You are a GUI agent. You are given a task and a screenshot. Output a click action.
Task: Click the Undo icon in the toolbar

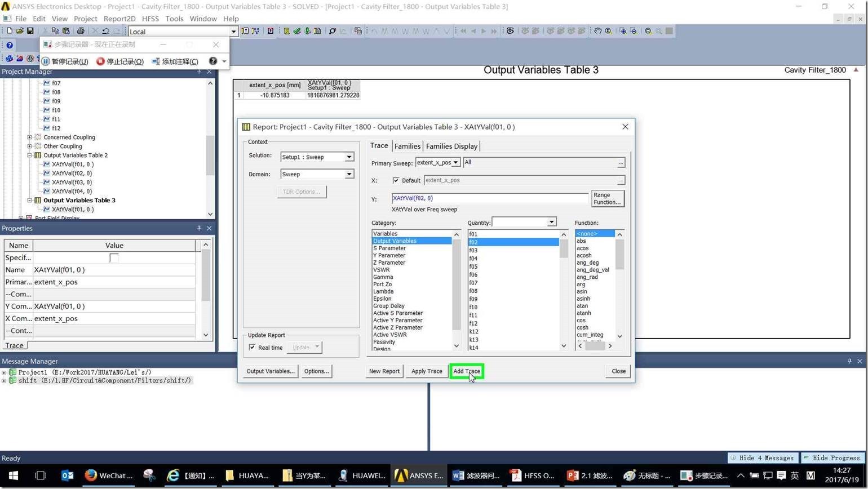105,31
